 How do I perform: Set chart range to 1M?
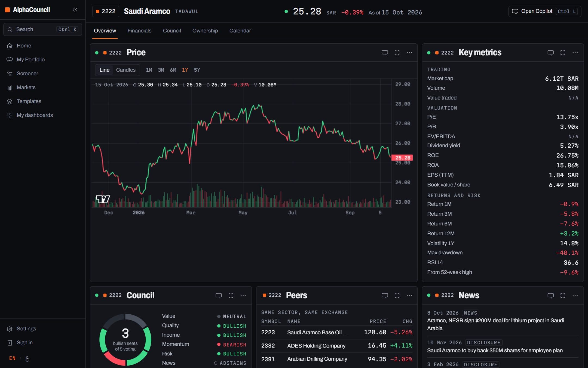[149, 70]
